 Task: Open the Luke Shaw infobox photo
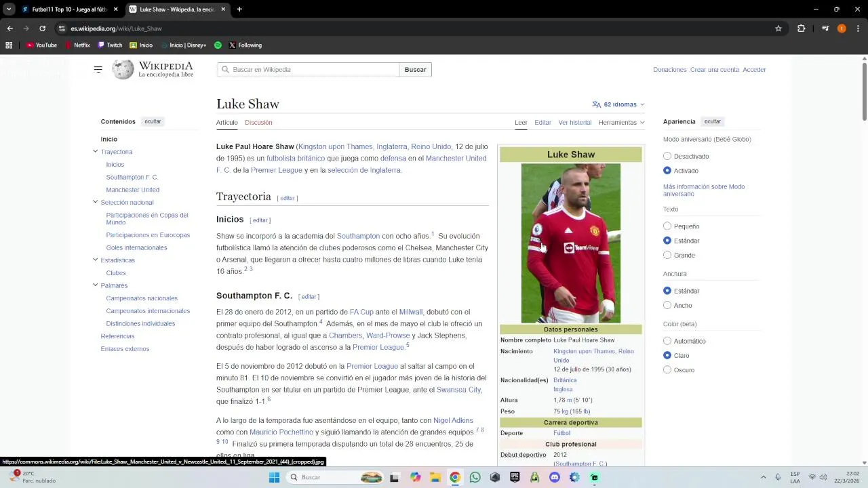pyautogui.click(x=570, y=243)
